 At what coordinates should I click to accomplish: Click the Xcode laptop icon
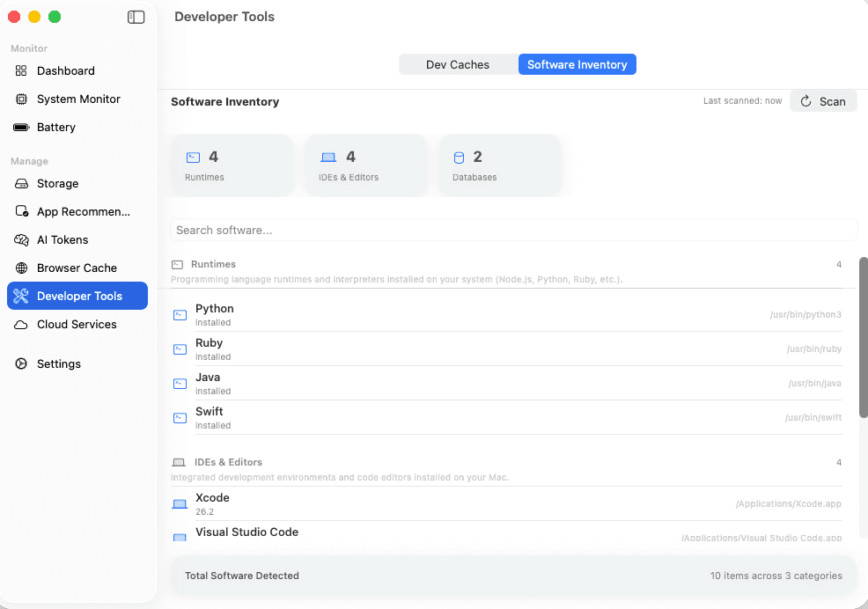coord(180,504)
